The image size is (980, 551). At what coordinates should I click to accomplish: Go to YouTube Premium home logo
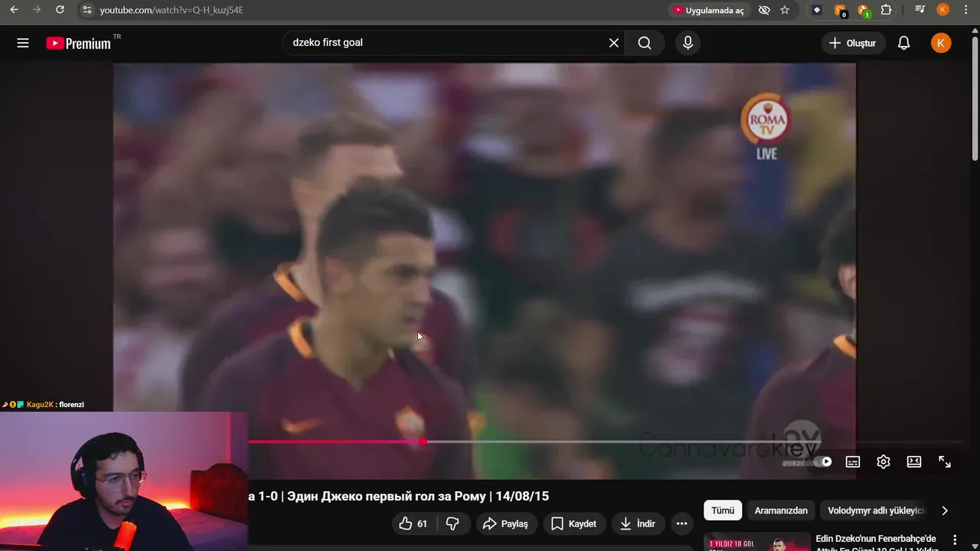point(79,43)
